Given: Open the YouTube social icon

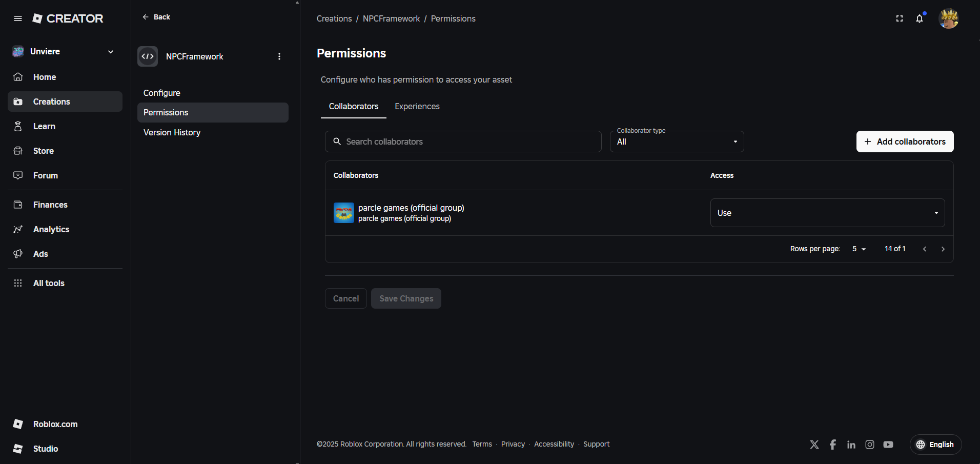Looking at the screenshot, I should [888, 445].
